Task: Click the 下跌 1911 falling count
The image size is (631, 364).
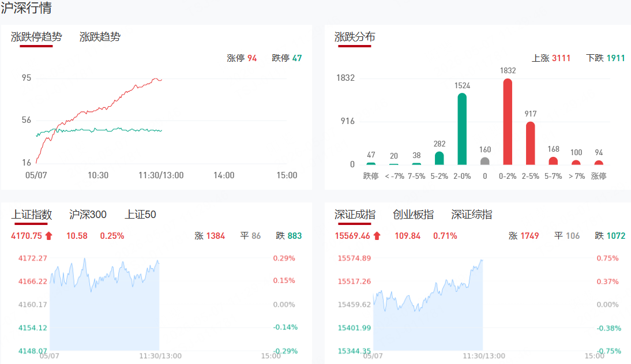Action: tap(605, 58)
